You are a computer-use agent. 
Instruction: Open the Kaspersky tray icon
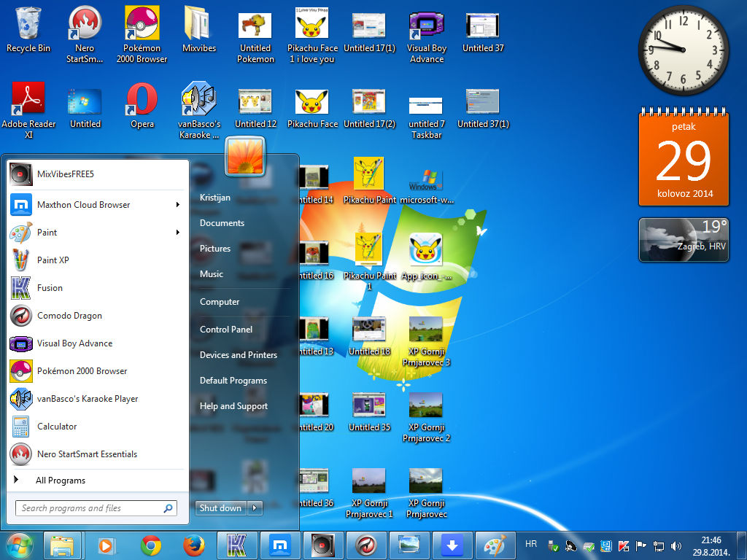pos(624,546)
